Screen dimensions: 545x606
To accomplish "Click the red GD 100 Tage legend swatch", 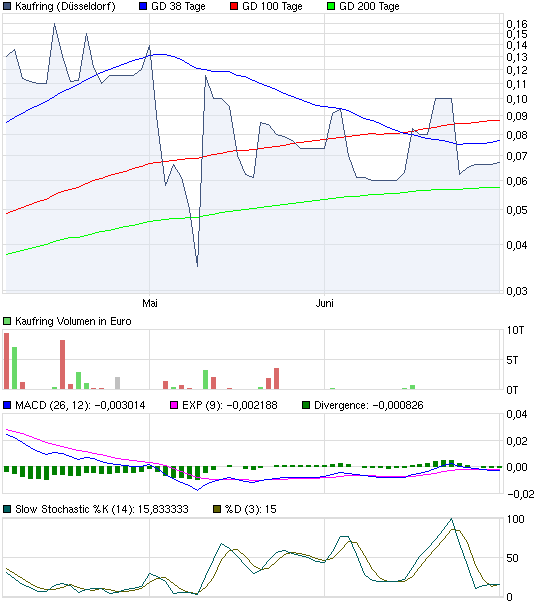I will tap(234, 7).
